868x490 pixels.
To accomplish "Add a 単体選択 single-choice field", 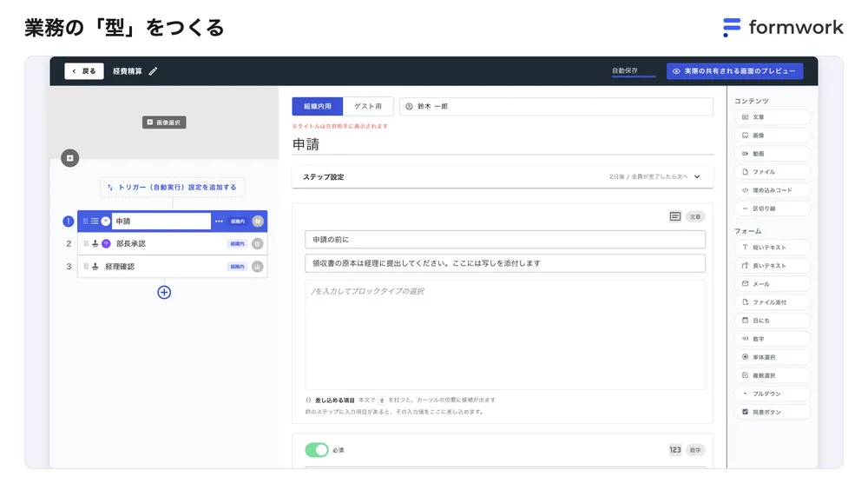I will click(773, 357).
